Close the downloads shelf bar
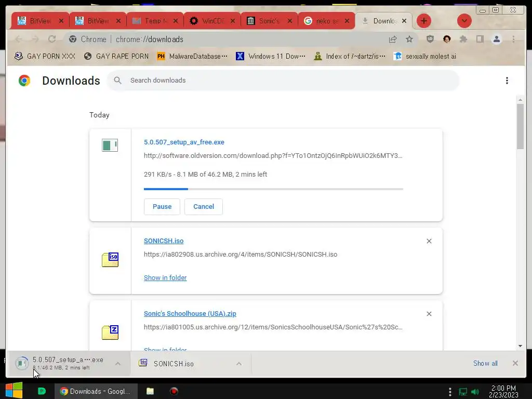Viewport: 532px width, 399px height. [515, 363]
